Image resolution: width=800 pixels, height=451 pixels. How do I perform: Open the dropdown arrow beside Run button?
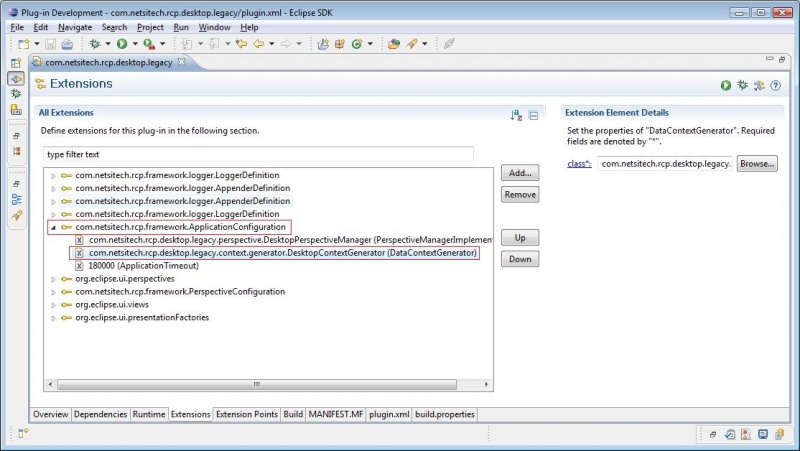134,44
